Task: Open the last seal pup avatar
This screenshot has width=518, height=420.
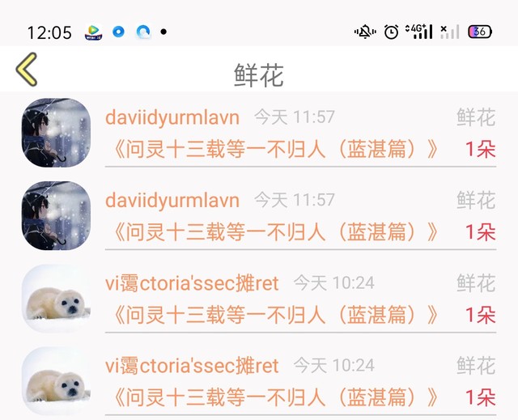Action: pyautogui.click(x=56, y=381)
